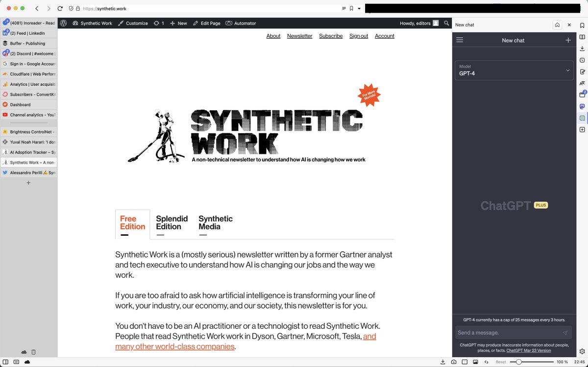Open the Account link

coord(385,36)
